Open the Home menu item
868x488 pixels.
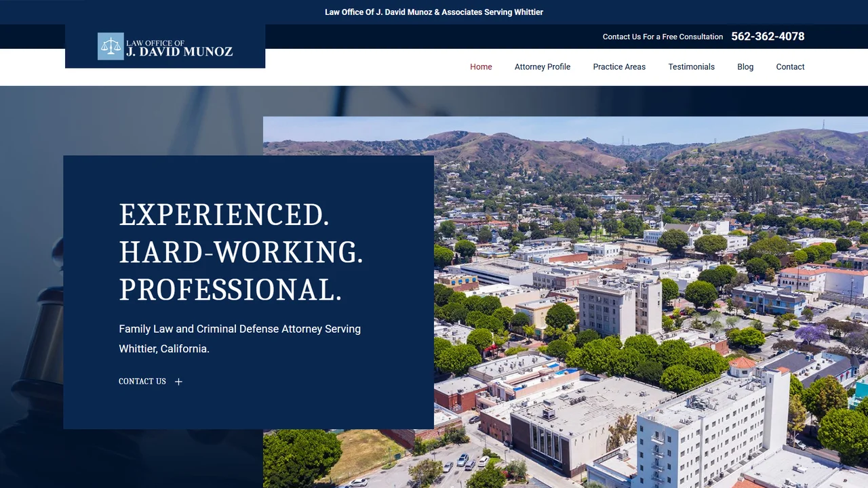[481, 66]
